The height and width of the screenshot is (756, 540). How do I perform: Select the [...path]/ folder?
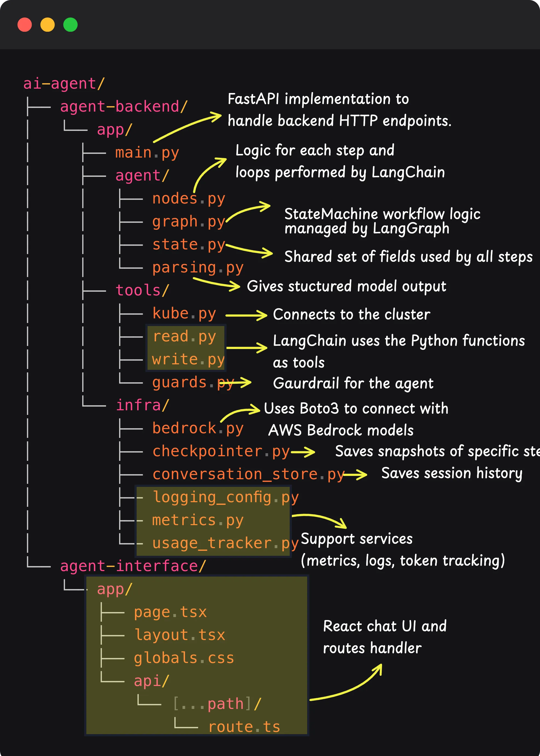pos(218,704)
